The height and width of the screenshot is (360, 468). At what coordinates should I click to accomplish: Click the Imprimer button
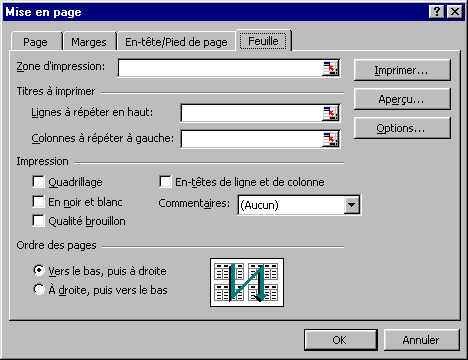tap(402, 70)
